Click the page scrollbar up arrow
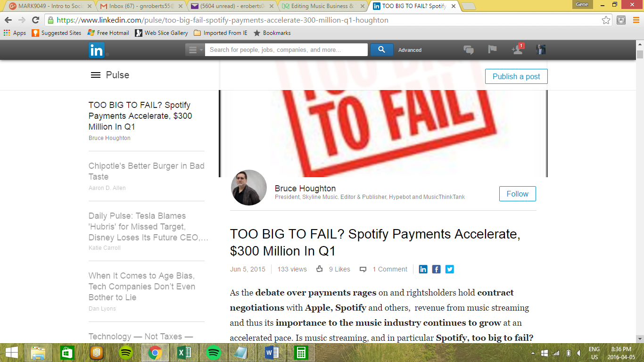644x362 pixels. coord(640,44)
